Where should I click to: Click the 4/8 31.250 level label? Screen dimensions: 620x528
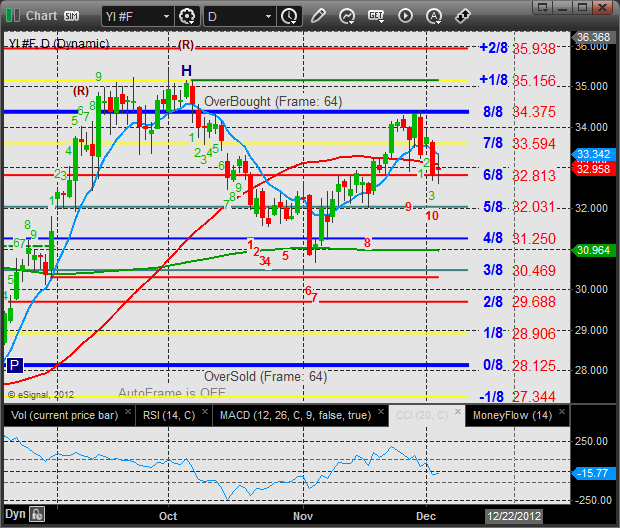tap(519, 238)
